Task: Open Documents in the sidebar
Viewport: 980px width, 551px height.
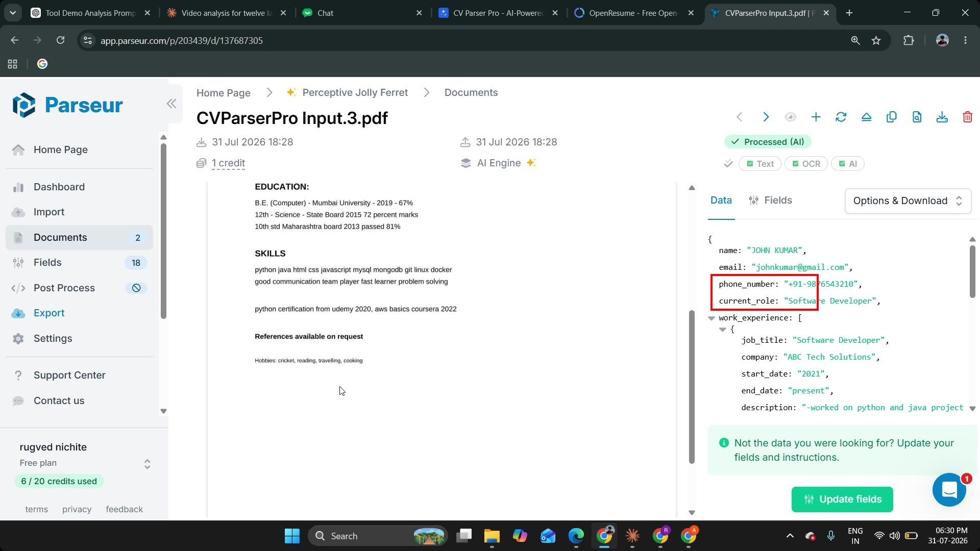Action: 79,238
